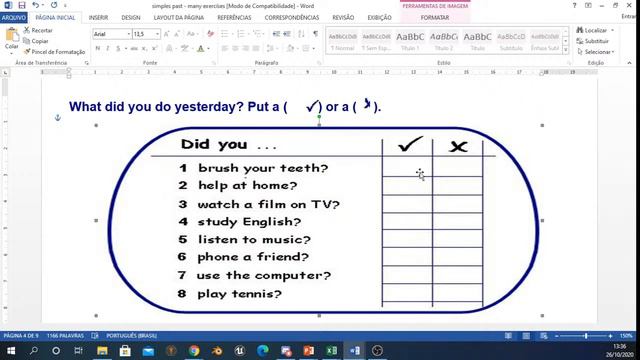The width and height of the screenshot is (640, 360).
Task: Click Pincel de Formatação
Action: (54, 52)
